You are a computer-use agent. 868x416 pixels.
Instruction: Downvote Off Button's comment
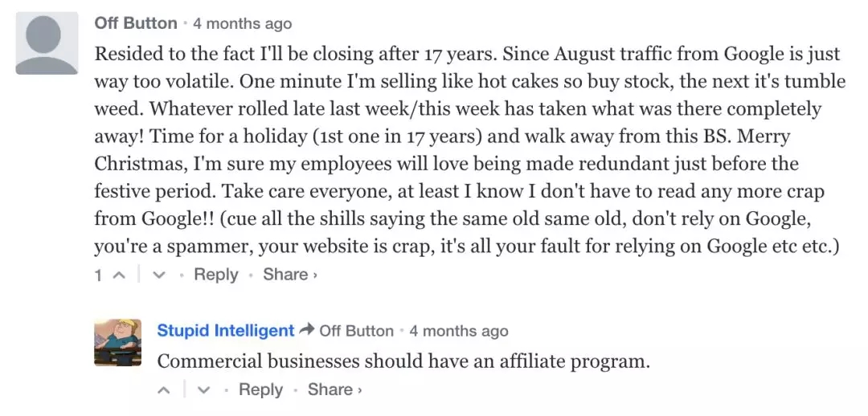[159, 275]
